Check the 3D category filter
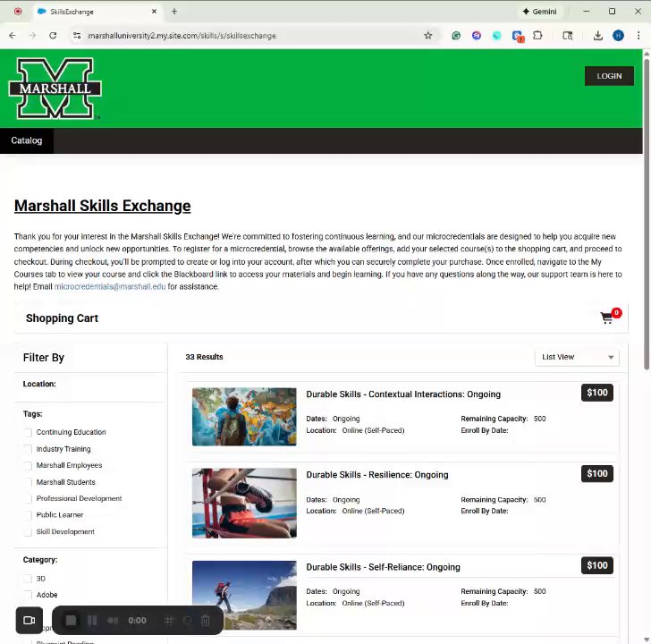The image size is (651, 644). tap(28, 579)
